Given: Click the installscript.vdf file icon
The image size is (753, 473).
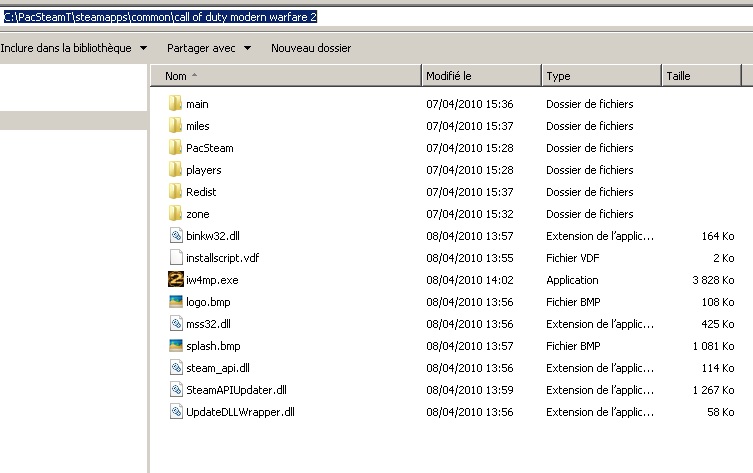Looking at the screenshot, I should pyautogui.click(x=176, y=258).
